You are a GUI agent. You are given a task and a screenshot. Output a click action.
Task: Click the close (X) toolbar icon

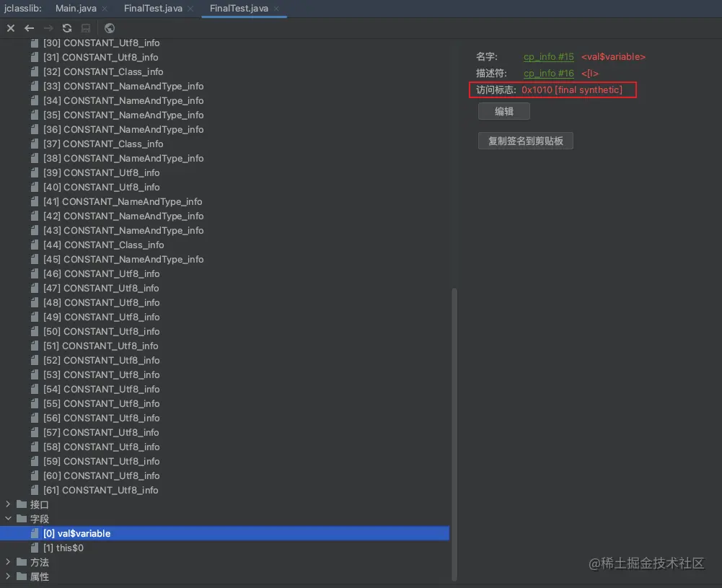[x=11, y=28]
